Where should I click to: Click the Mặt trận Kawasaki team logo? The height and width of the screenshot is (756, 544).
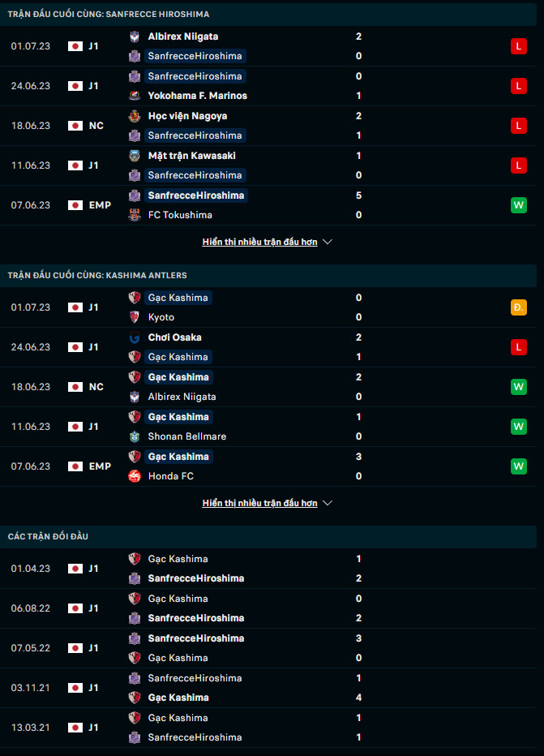pos(135,156)
